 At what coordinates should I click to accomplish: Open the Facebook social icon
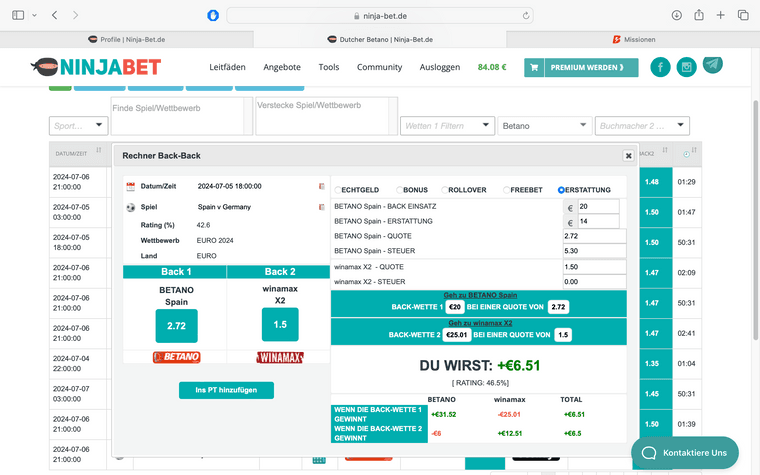[660, 67]
